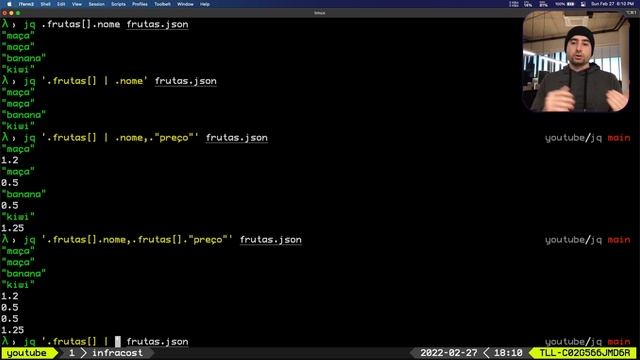Maximize the terminal with green button
The image size is (640, 360).
(x=18, y=13)
